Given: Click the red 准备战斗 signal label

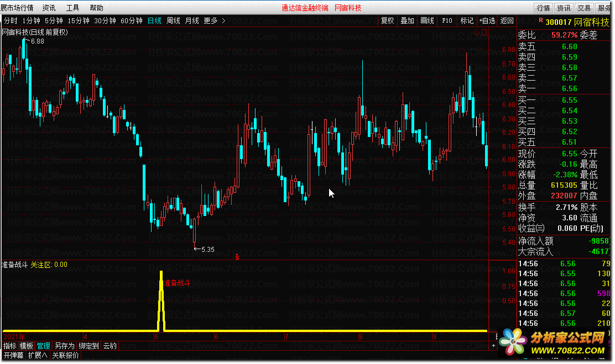Looking at the screenshot, I should 178,283.
